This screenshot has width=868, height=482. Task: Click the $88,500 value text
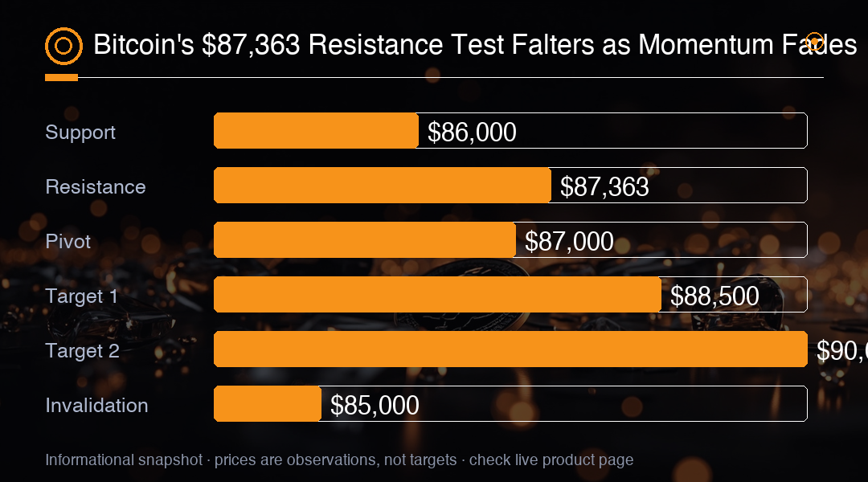point(714,296)
